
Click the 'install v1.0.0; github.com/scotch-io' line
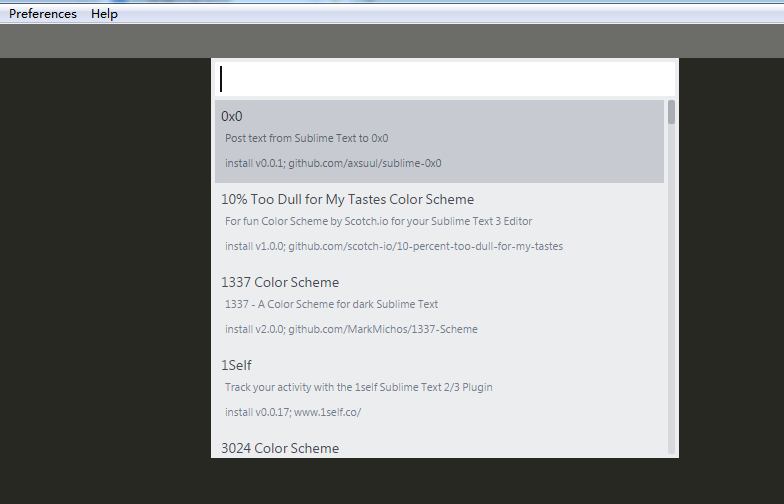pos(394,246)
